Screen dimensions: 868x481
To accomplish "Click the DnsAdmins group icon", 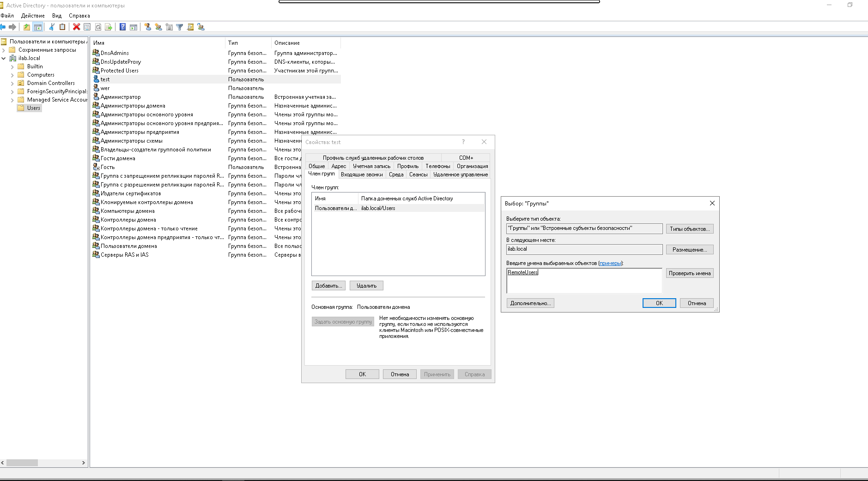I will coord(96,53).
